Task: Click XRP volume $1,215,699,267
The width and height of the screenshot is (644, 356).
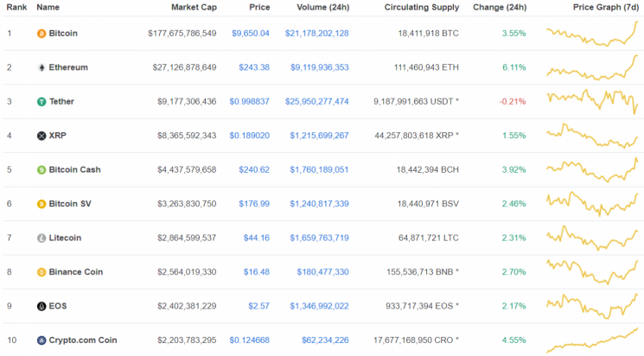Action: tap(319, 136)
